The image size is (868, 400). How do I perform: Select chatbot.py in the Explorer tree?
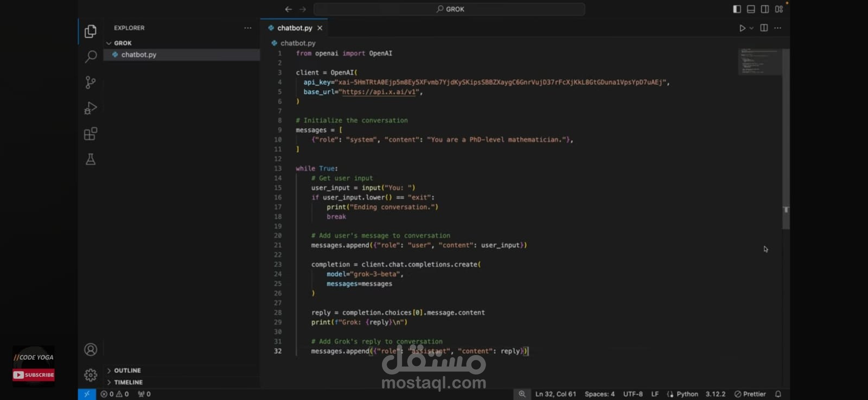(x=182, y=55)
